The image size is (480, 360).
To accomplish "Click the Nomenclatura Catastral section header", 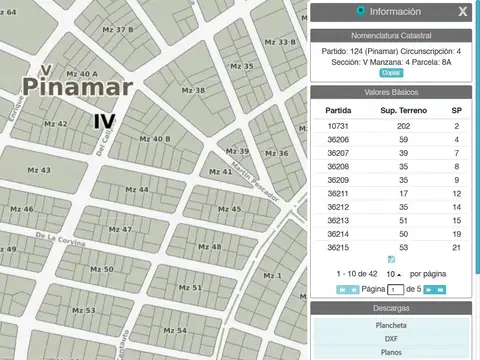I will (391, 35).
